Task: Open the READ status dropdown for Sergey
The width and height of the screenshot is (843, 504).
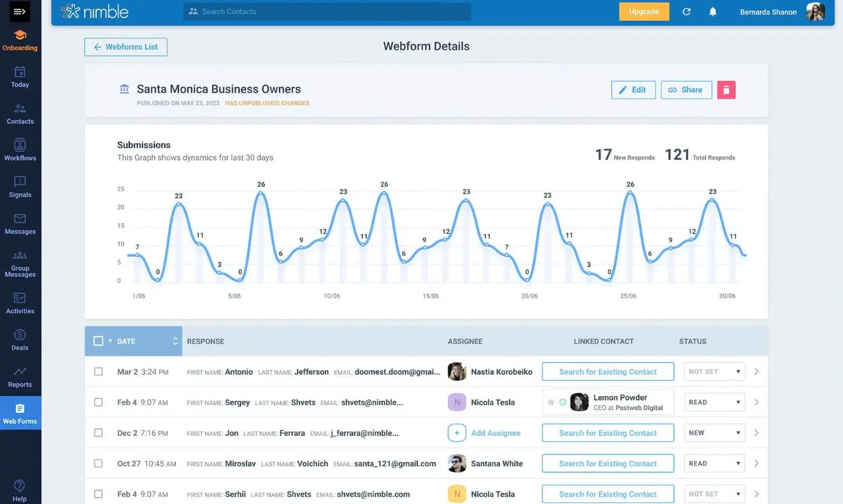Action: pos(714,402)
